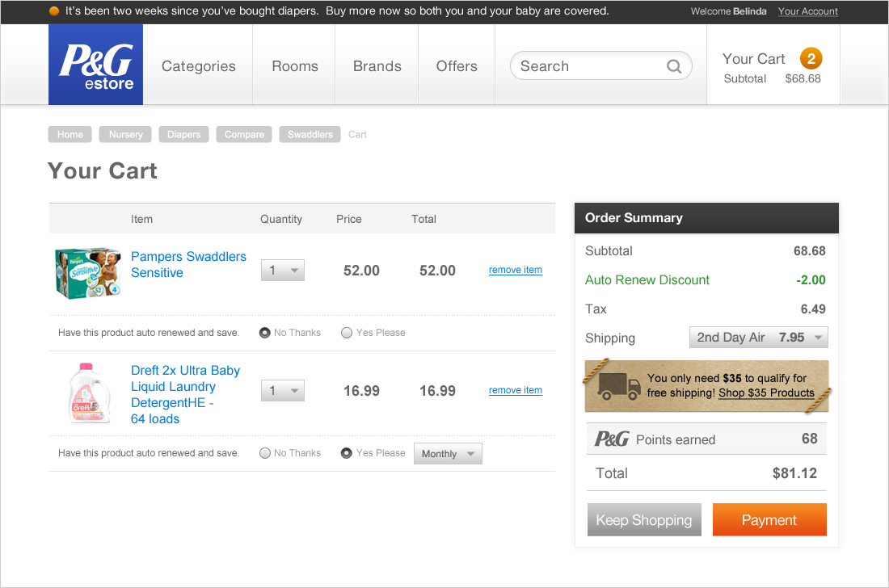Remove Pampers Swaddlers from cart

tap(516, 271)
